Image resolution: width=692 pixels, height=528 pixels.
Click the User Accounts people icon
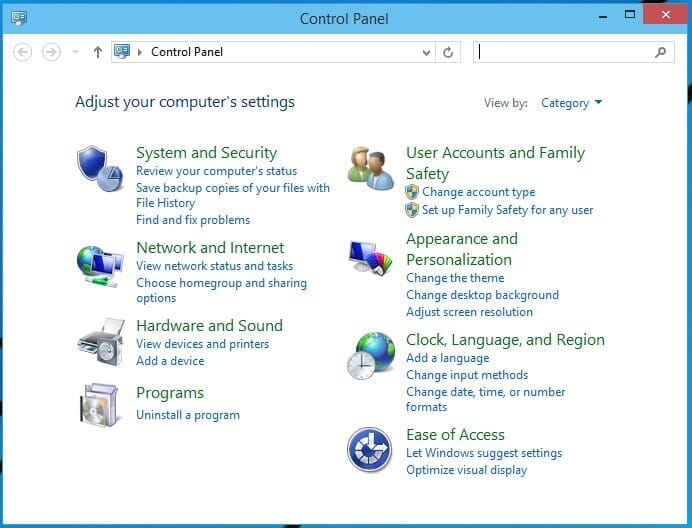[370, 168]
